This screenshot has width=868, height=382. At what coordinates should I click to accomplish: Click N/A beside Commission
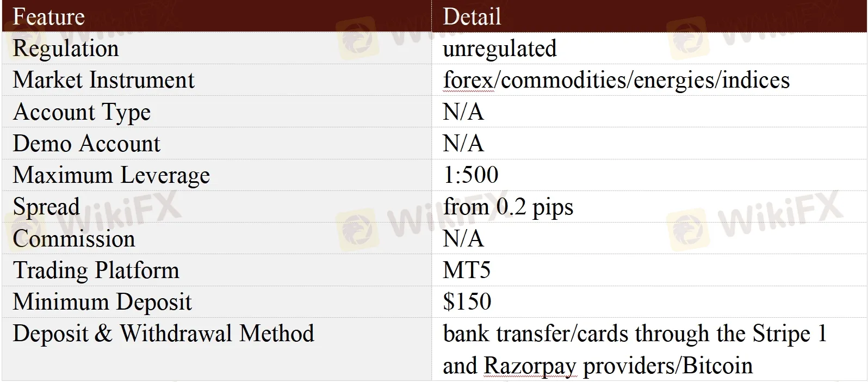coord(463,238)
